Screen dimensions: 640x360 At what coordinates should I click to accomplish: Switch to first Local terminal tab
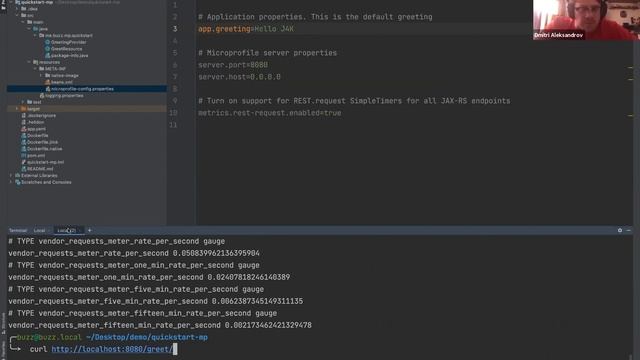click(x=39, y=231)
